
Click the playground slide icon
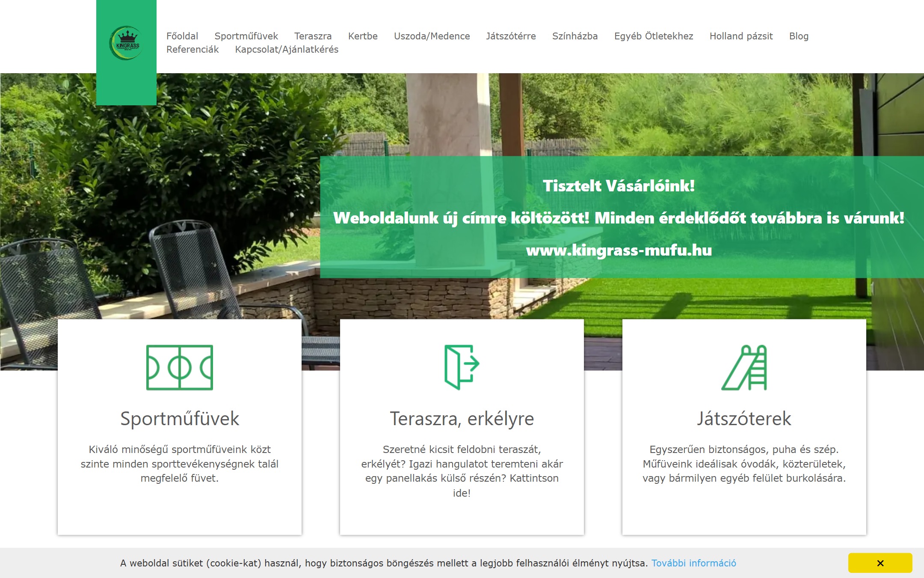pyautogui.click(x=744, y=367)
